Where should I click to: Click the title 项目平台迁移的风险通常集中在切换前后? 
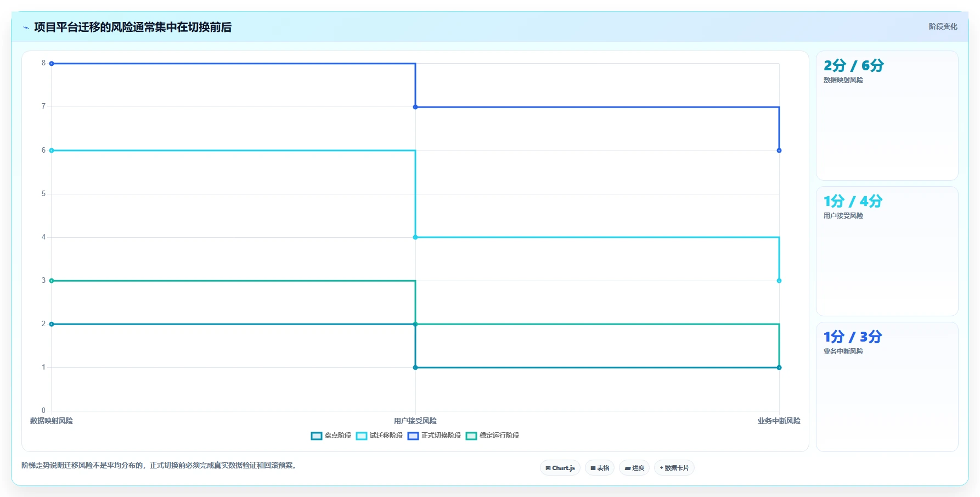pos(133,27)
